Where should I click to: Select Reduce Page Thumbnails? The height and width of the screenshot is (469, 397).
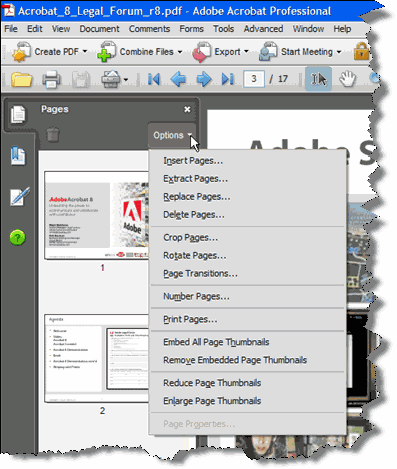pos(247,383)
